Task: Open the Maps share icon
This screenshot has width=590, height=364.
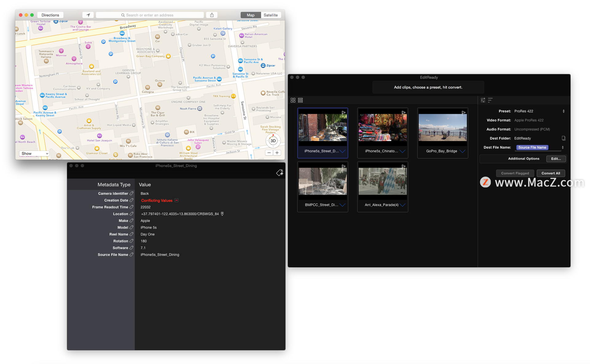Action: 212,15
